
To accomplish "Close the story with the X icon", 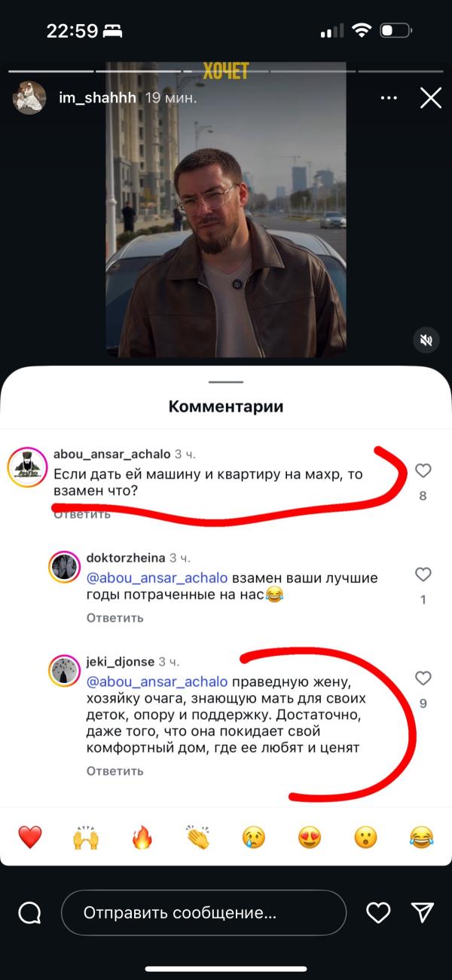I will (431, 98).
